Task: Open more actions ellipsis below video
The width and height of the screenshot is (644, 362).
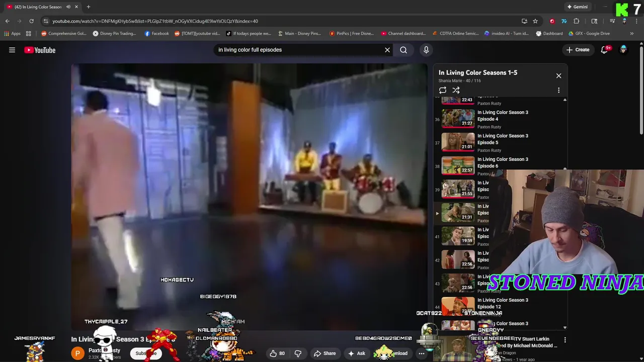Action: pos(422,353)
